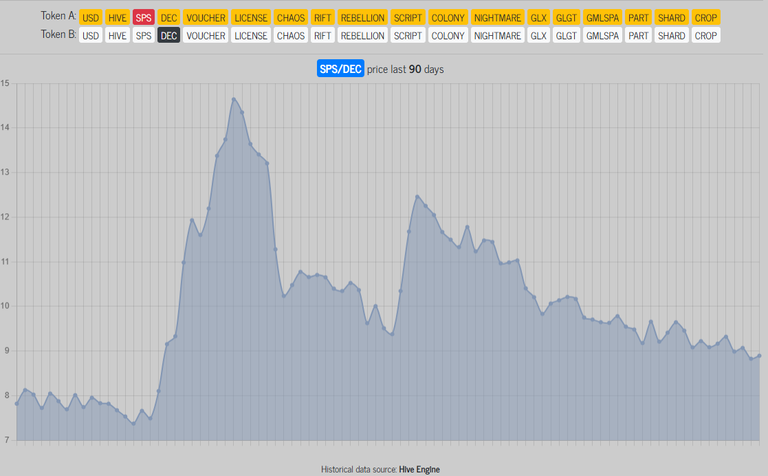
Task: Choose DEC in Token A row
Action: (168, 18)
